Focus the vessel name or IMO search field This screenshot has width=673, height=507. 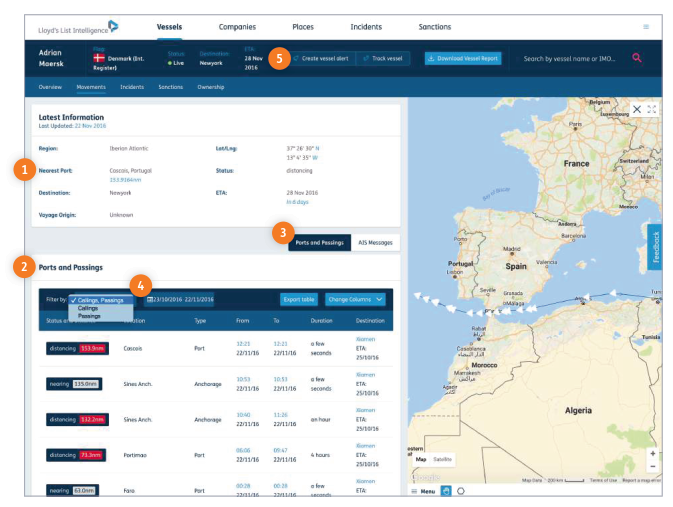tap(570, 58)
